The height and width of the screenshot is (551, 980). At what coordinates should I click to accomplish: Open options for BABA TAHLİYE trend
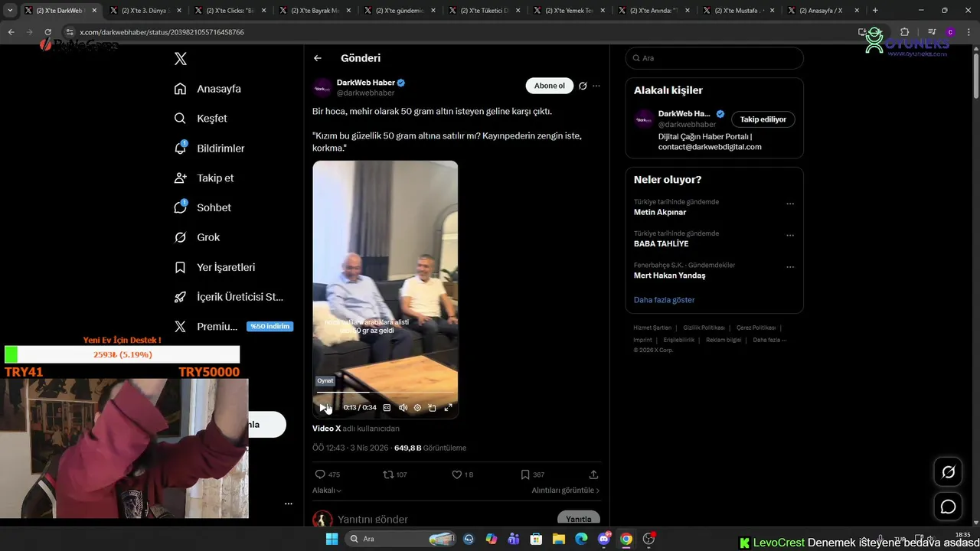pos(790,236)
